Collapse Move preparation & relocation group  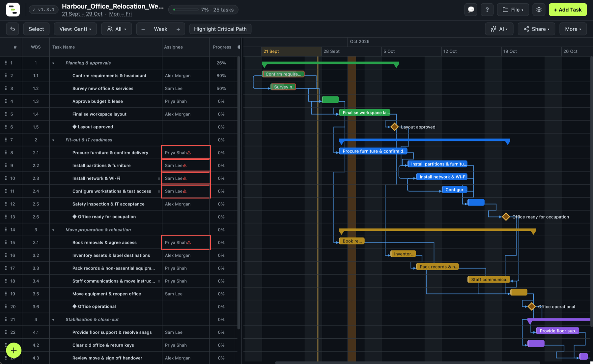click(53, 230)
